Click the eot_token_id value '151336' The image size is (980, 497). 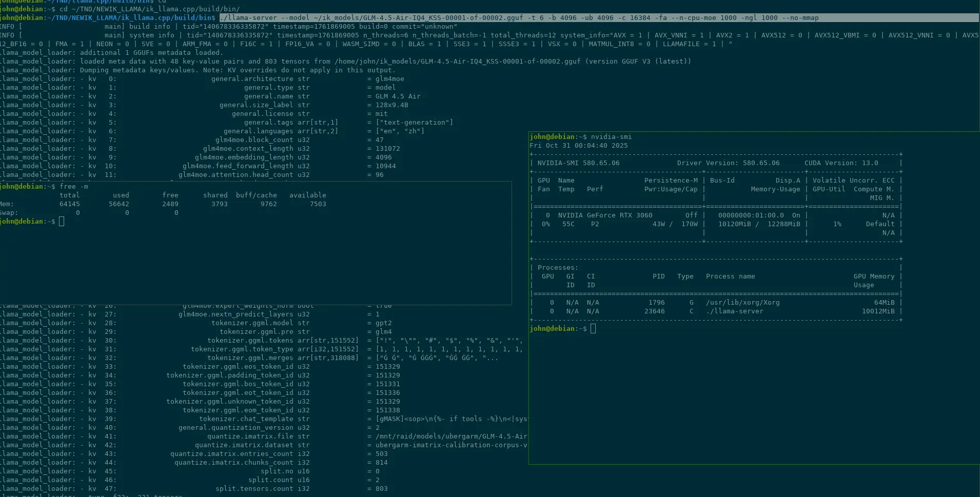tap(388, 393)
